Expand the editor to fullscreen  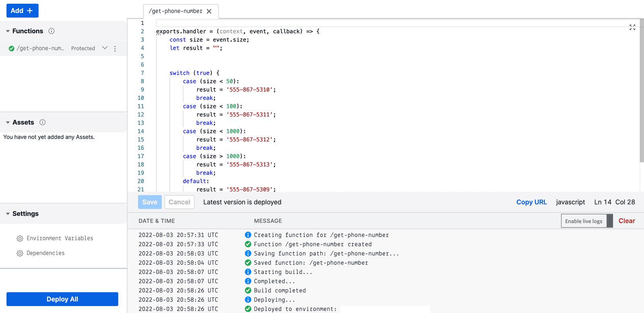tap(632, 27)
